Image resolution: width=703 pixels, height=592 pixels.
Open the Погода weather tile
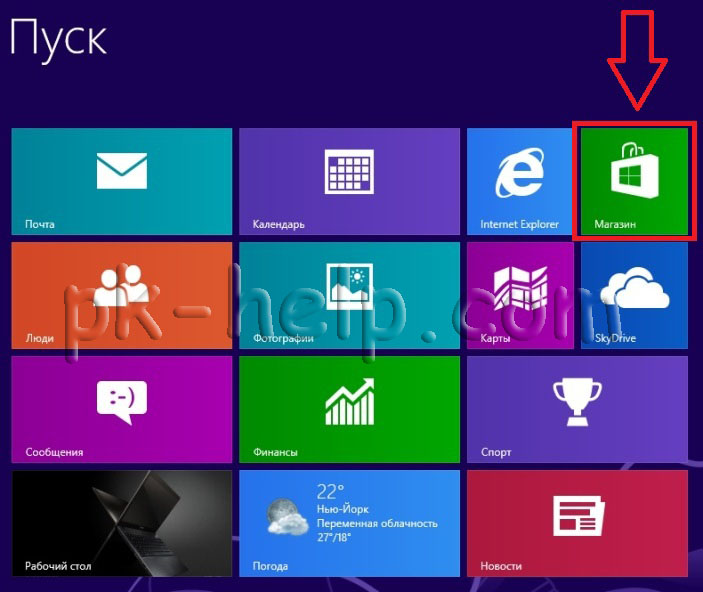(x=349, y=523)
